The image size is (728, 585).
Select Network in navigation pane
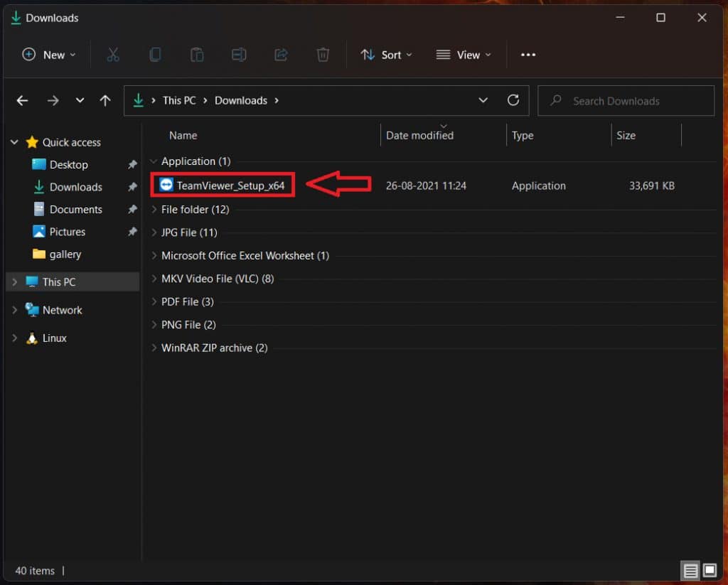point(63,310)
